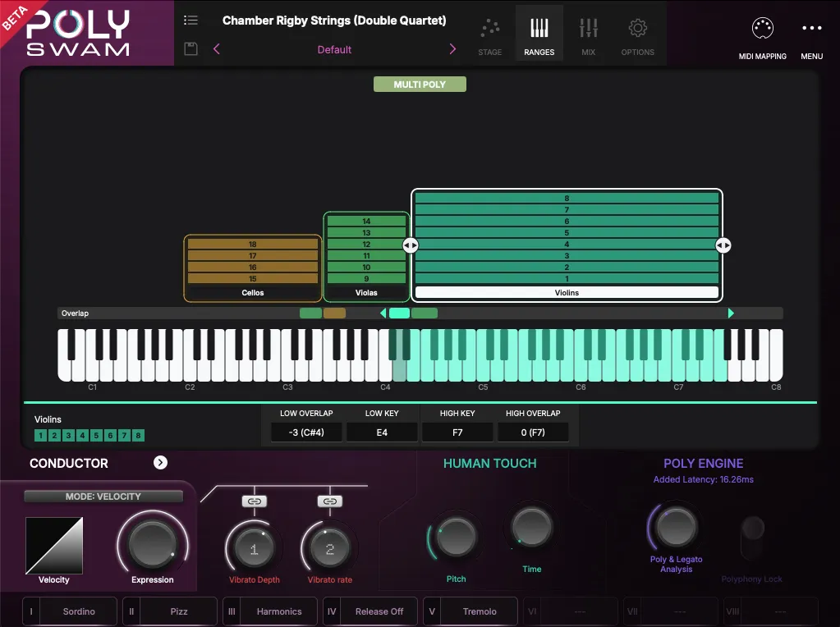Adjust Human Touch Pitch knob
The height and width of the screenshot is (627, 840).
tap(456, 537)
